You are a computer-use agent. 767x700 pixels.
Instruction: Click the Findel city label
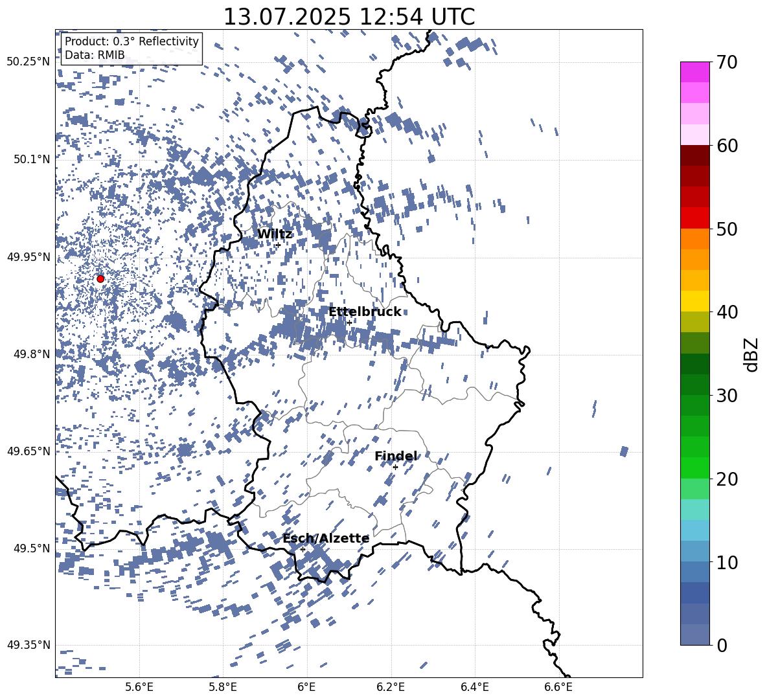[396, 456]
